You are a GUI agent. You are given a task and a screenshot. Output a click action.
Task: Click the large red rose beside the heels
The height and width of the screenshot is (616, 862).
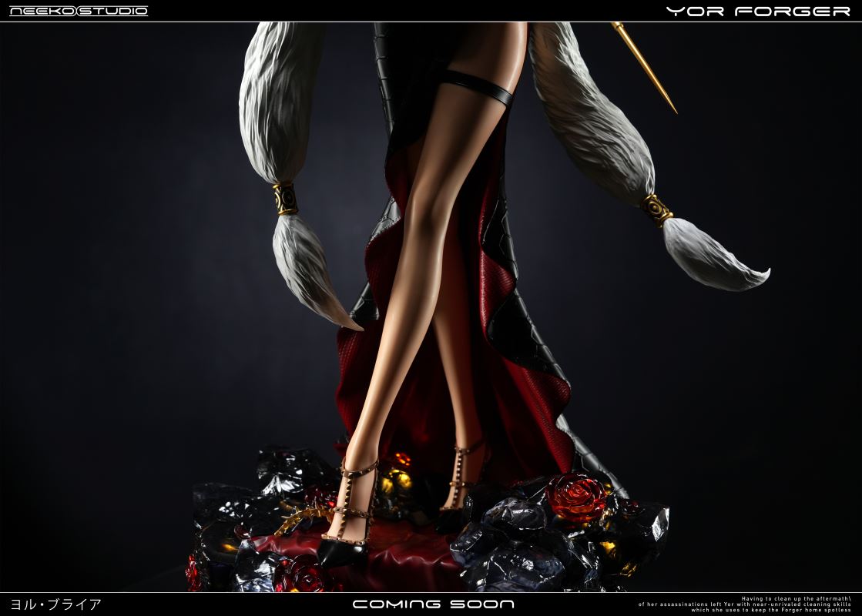pyautogui.click(x=576, y=495)
